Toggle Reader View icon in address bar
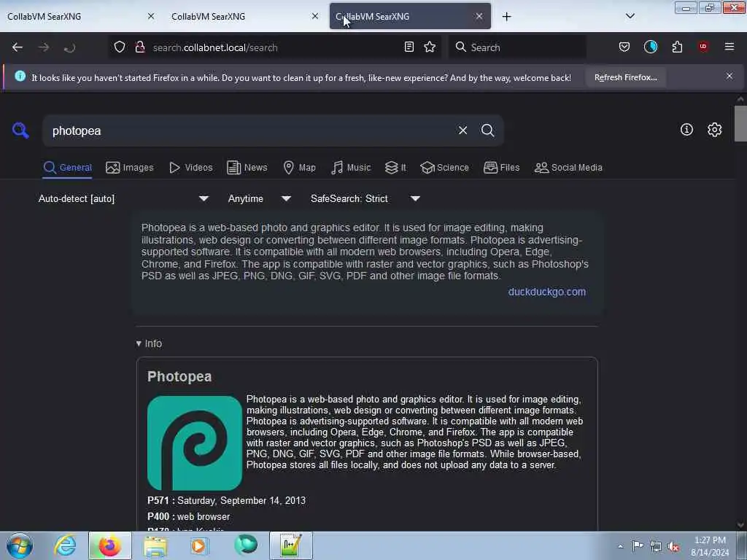The width and height of the screenshot is (747, 560). click(409, 47)
